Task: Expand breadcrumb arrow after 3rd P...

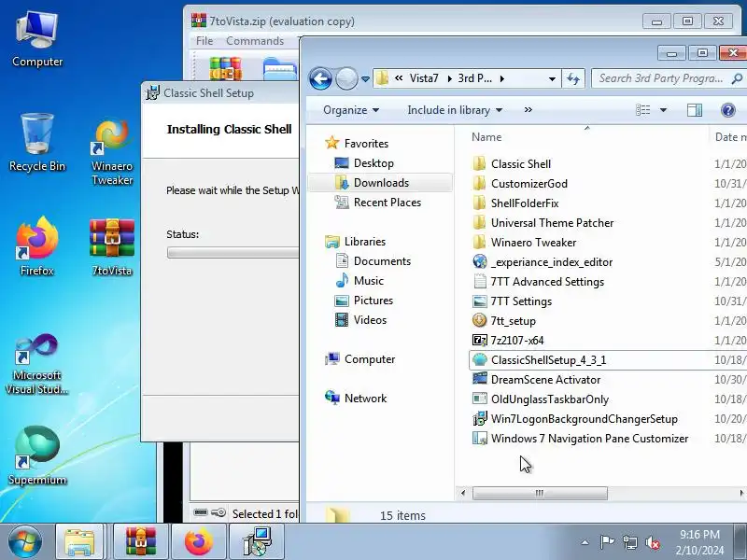Action: click(502, 78)
